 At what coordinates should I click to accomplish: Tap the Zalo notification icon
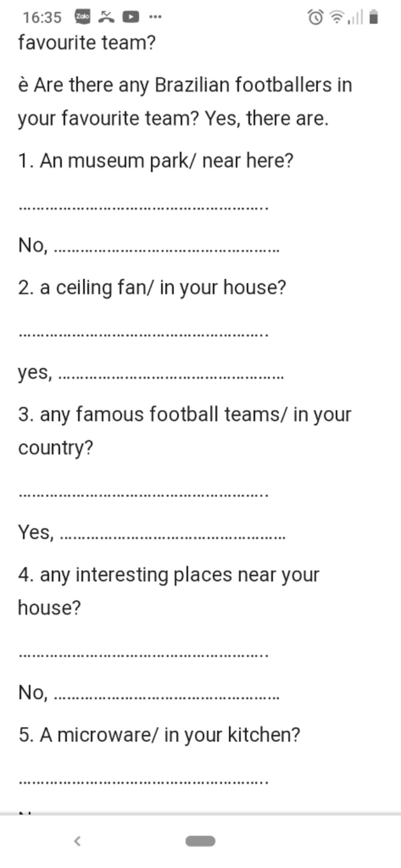(82, 17)
